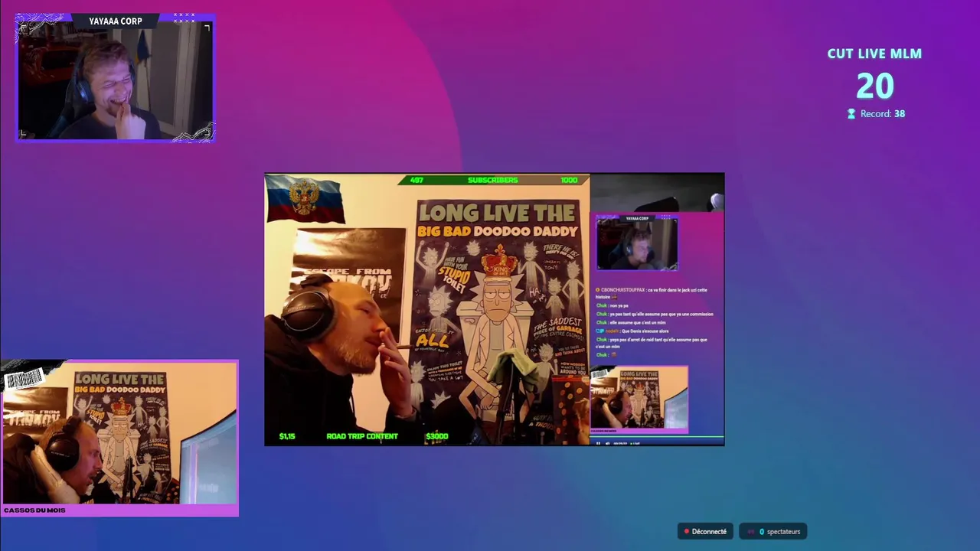Click the 1000 subscriber goal number
980x551 pixels.
click(x=569, y=180)
